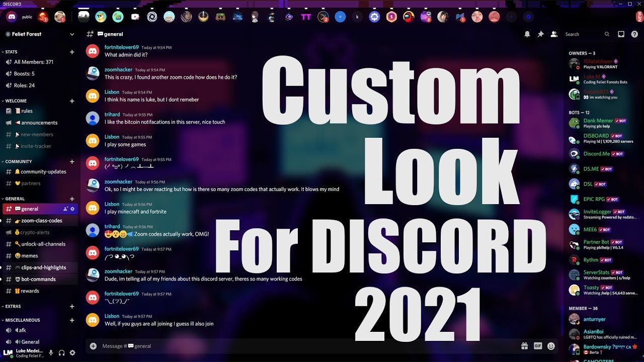The width and height of the screenshot is (644, 362).
Task: Open notification settings bell icon
Action: [x=527, y=34]
